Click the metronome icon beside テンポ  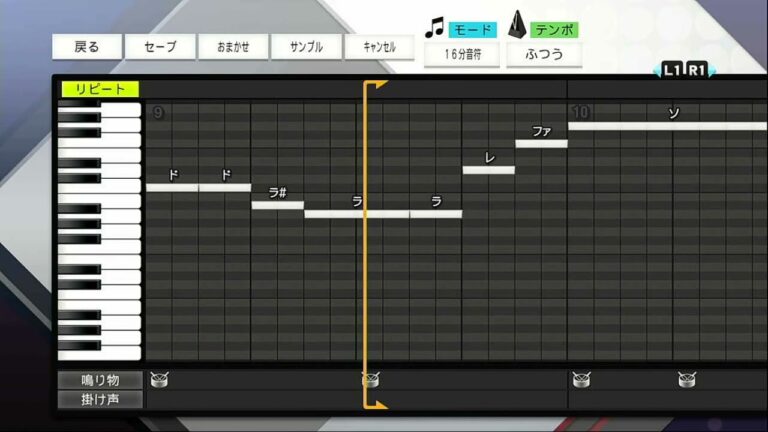(516, 27)
